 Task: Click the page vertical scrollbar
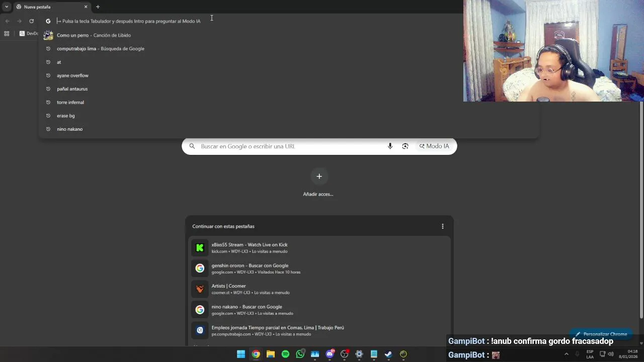641,210
